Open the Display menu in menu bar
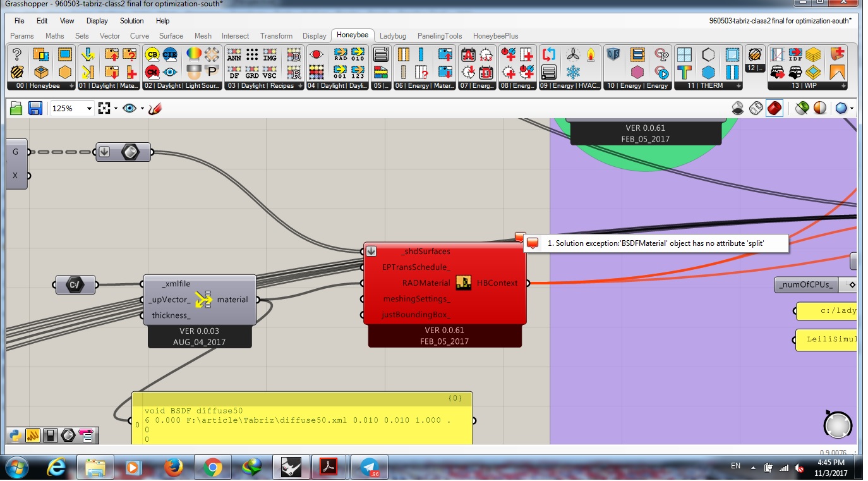 [97, 21]
